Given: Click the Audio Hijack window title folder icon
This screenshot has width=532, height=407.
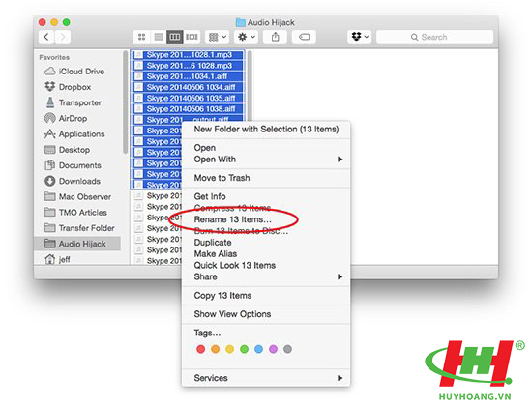Looking at the screenshot, I should click(240, 22).
